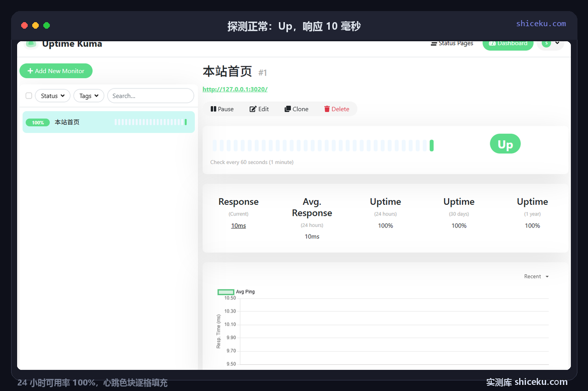Click the 100% uptime badge in monitor list
The image size is (588, 391).
point(37,123)
